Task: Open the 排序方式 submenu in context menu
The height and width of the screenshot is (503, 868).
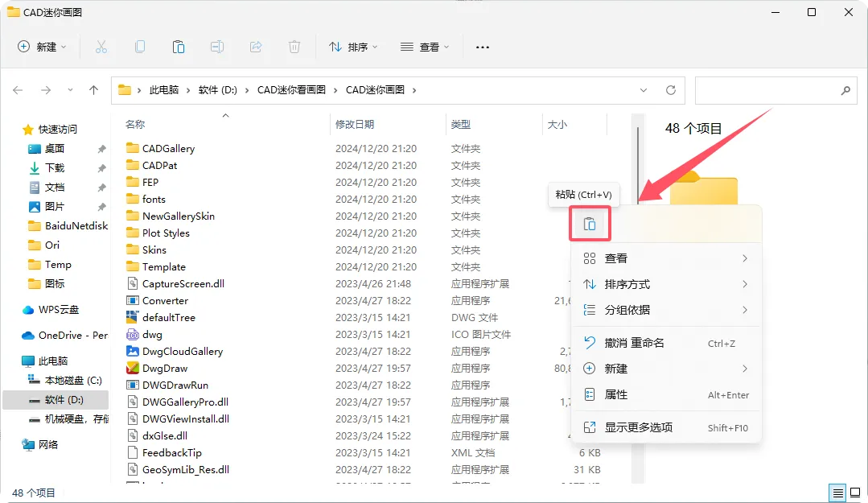Action: point(666,284)
